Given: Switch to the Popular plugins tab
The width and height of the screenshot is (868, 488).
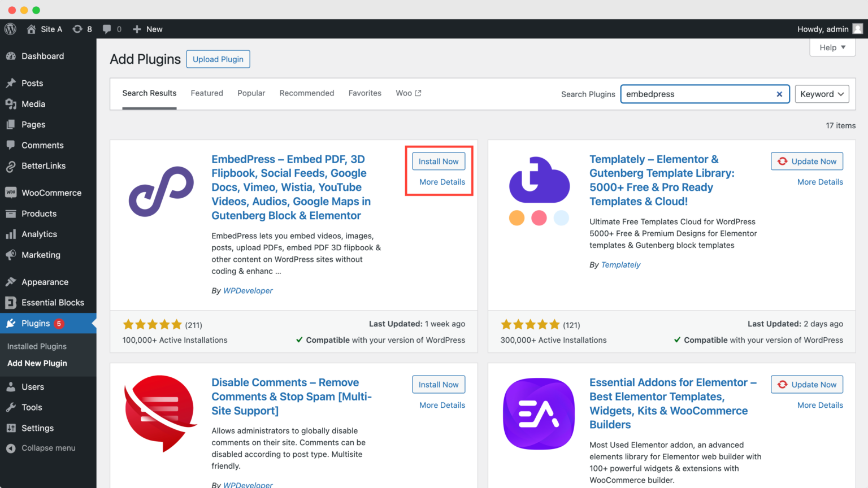Looking at the screenshot, I should (251, 93).
